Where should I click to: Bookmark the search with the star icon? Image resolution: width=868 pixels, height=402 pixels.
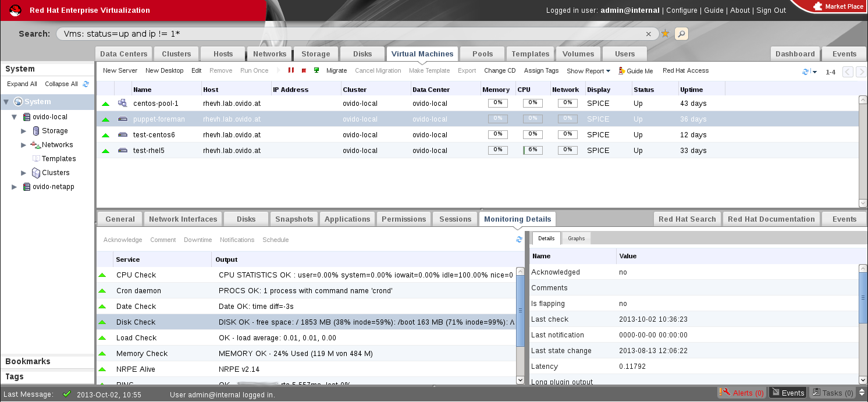(665, 34)
